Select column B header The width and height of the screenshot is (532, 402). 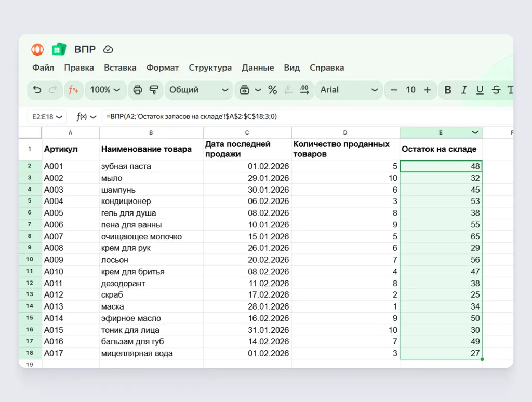tap(151, 132)
